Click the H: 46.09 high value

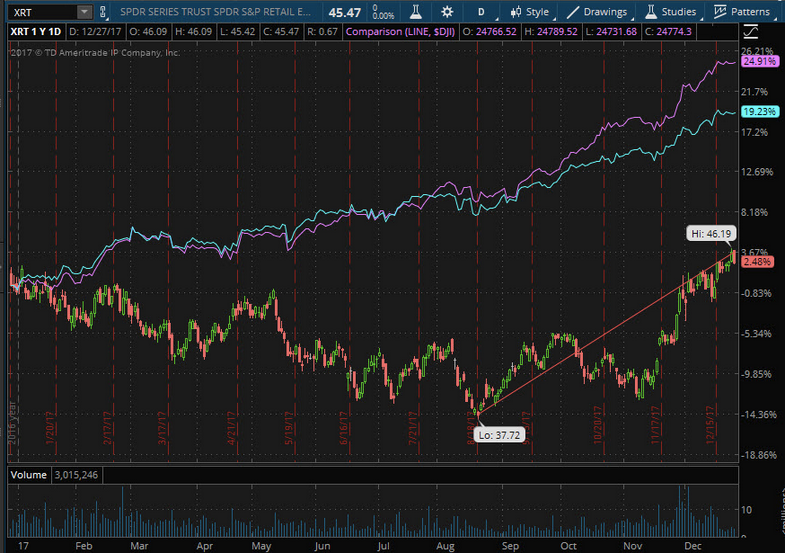point(193,32)
